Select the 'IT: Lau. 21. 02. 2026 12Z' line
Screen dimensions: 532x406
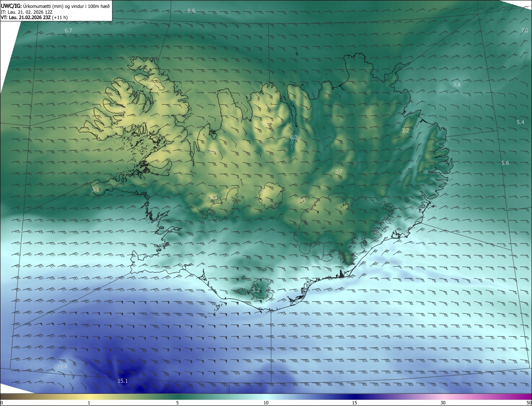(x=27, y=12)
